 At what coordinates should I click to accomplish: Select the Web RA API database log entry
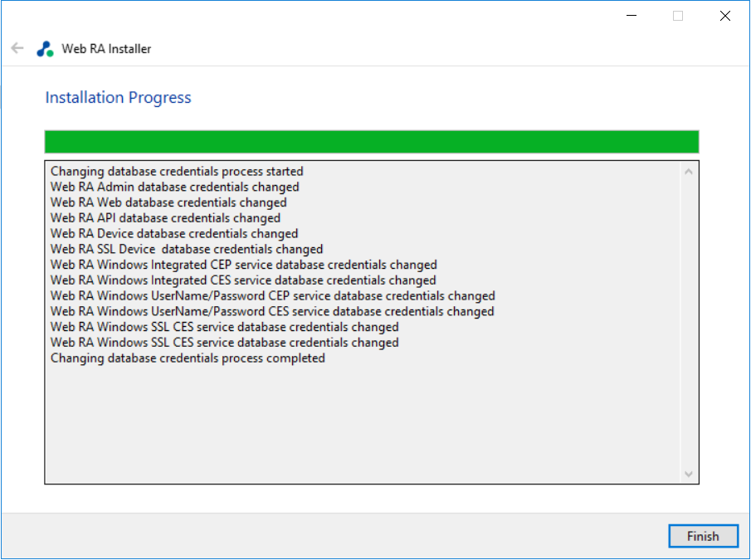(x=165, y=218)
